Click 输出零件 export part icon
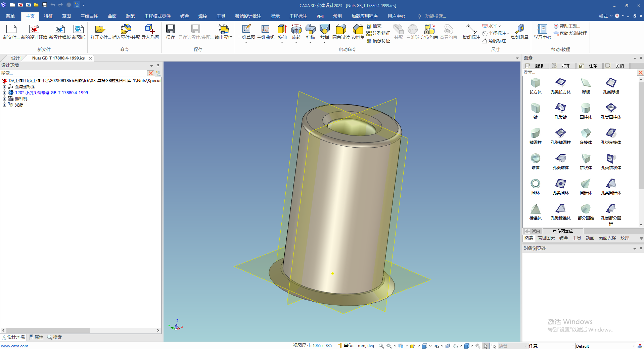 point(223,29)
